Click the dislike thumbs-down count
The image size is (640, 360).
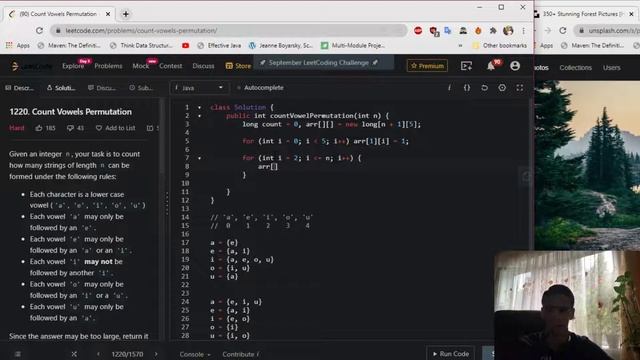tap(75, 128)
